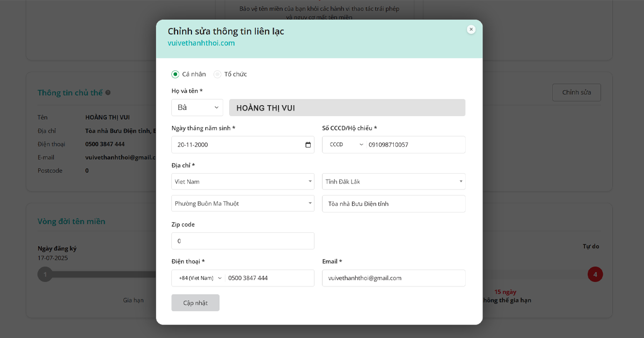Select the Cá nhân radio button
The height and width of the screenshot is (338, 644).
[x=175, y=74]
